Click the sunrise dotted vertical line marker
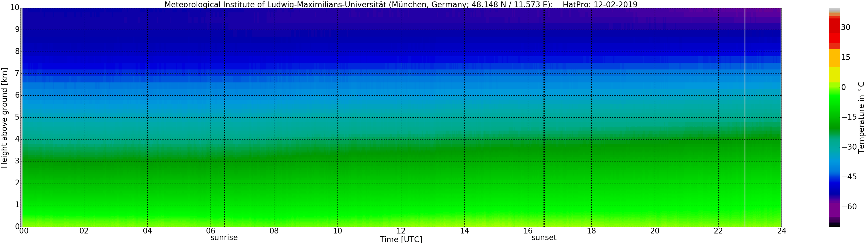 [224, 117]
